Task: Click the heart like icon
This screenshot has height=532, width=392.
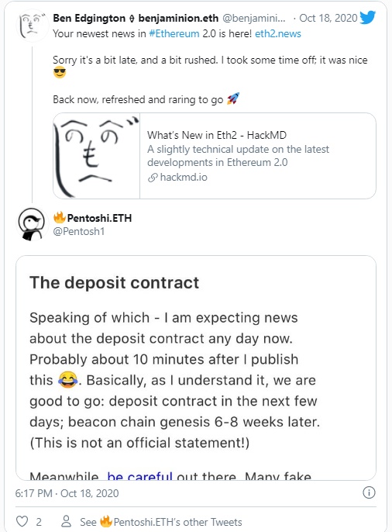Action: (22, 521)
